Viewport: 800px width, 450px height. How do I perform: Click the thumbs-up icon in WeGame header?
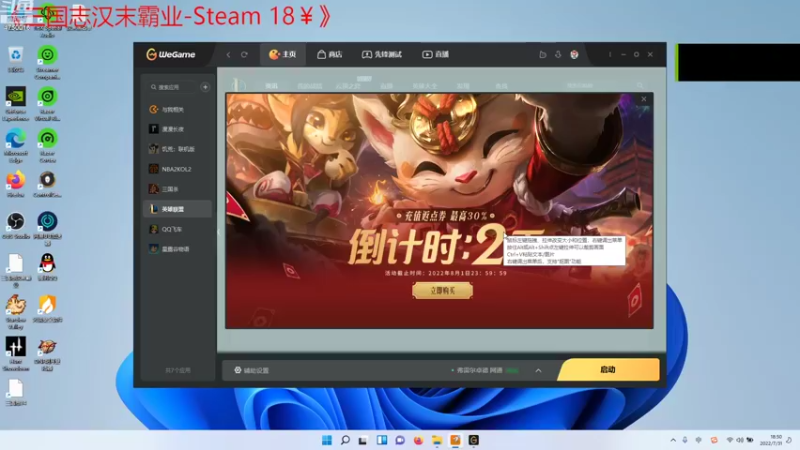point(543,55)
